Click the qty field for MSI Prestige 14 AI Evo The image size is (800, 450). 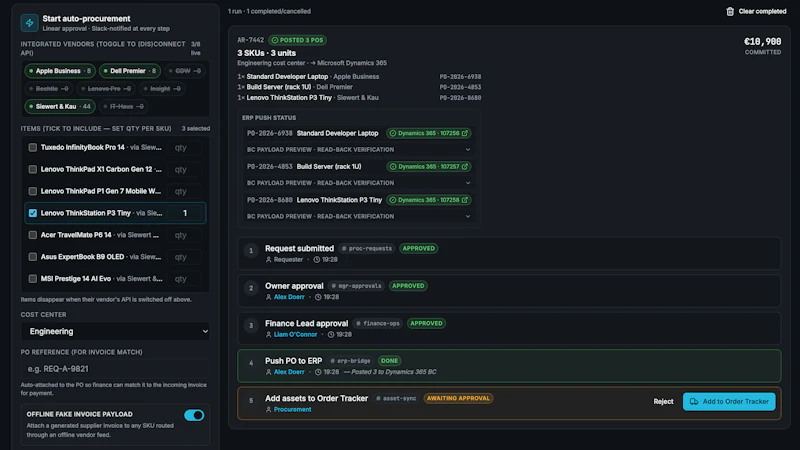point(185,279)
